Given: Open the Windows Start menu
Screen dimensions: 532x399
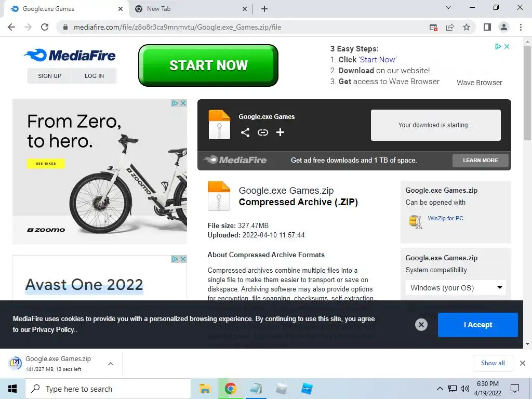Looking at the screenshot, I should click(x=12, y=389).
